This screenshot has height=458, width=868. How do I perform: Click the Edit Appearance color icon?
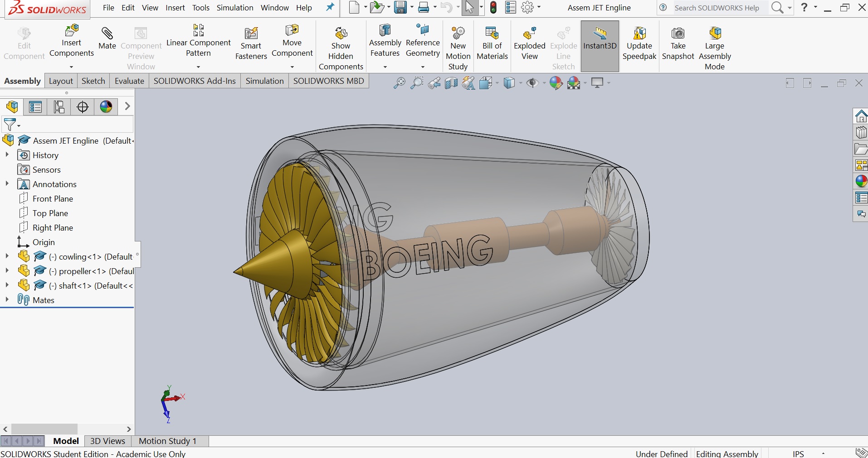(556, 83)
